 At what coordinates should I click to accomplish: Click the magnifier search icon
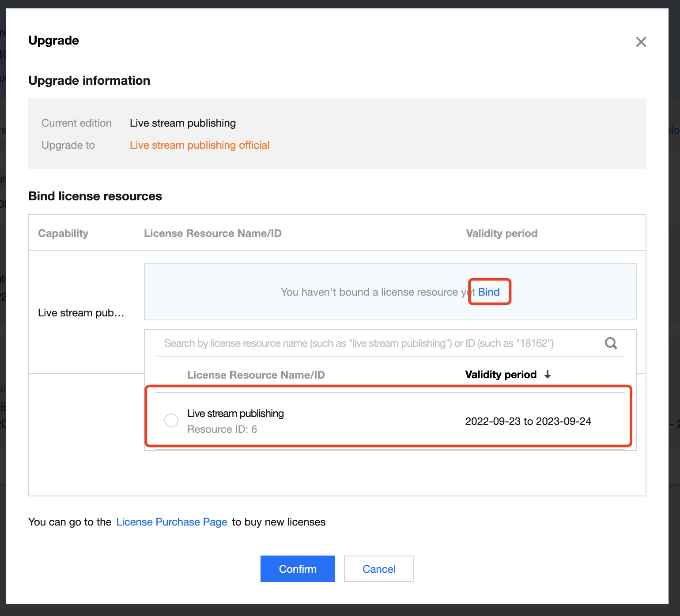pos(611,343)
